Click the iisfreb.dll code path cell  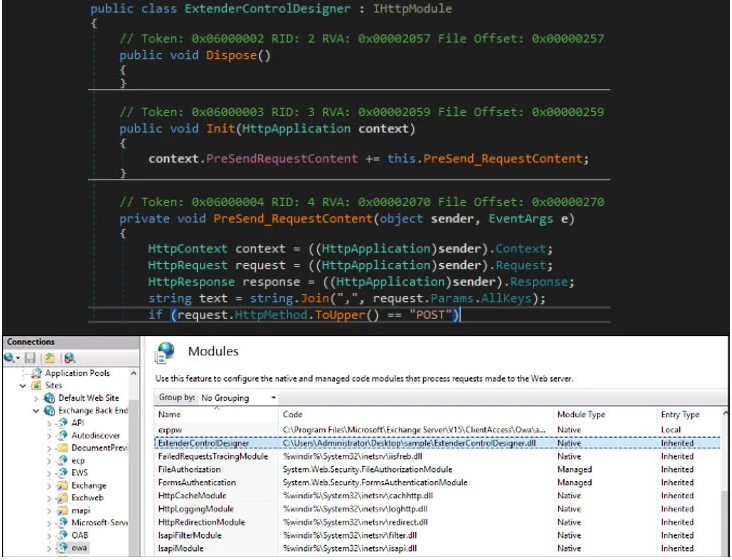pos(352,456)
